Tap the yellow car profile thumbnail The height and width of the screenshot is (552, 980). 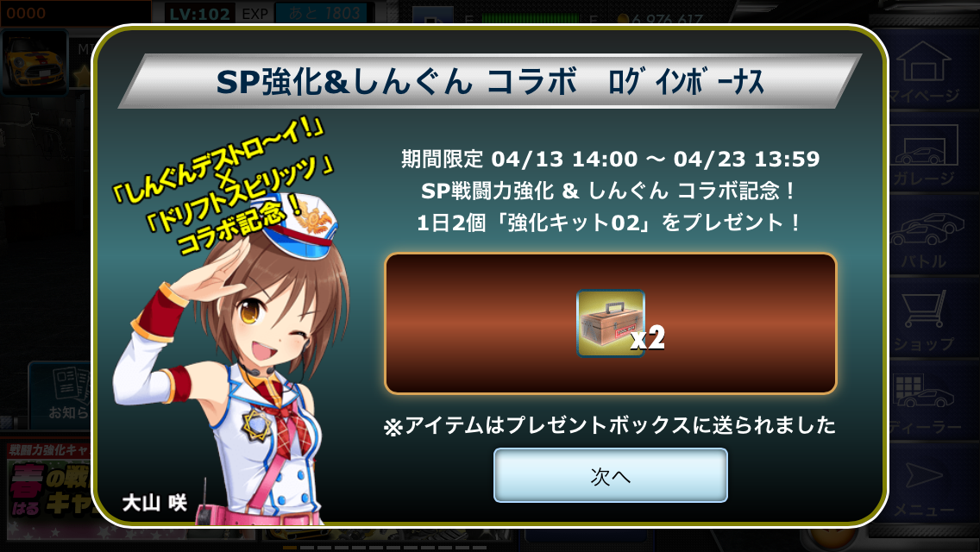click(35, 62)
